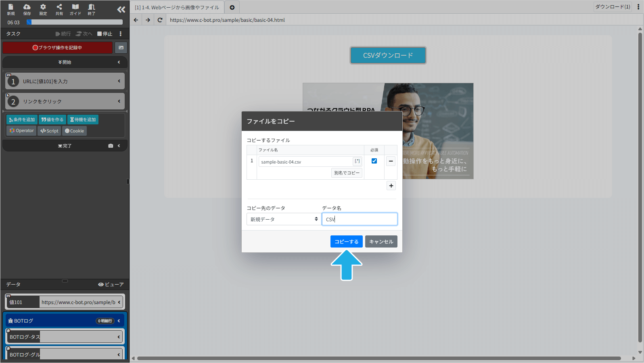Click 条件を追加 button
644x363 pixels.
pyautogui.click(x=22, y=120)
